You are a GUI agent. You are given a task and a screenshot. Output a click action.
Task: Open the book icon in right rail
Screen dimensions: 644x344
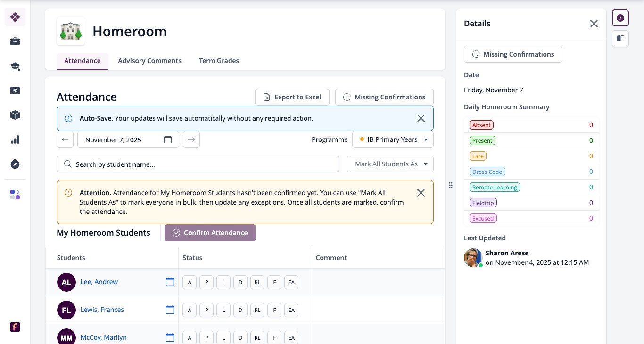click(620, 39)
